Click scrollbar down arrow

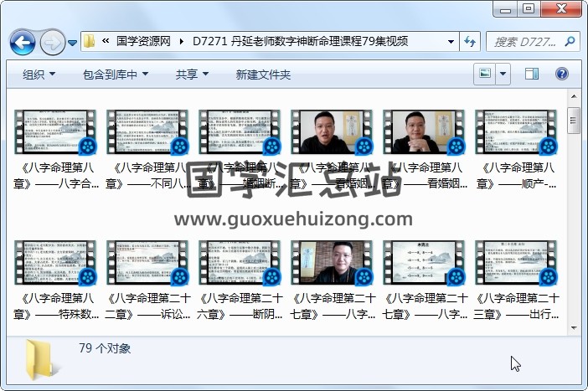574,328
